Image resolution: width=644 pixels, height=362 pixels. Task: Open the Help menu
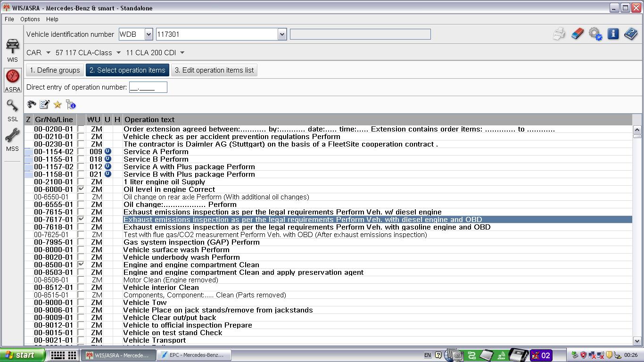click(x=52, y=19)
